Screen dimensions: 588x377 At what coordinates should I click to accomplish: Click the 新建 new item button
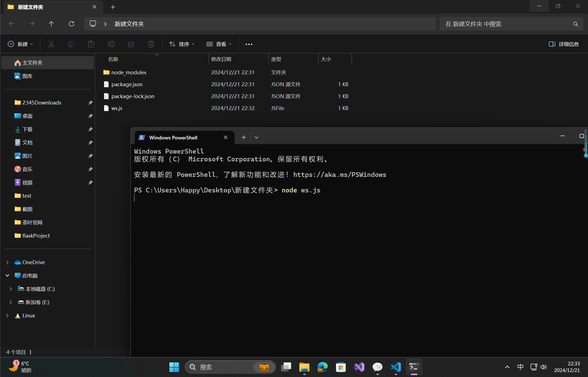pos(20,44)
